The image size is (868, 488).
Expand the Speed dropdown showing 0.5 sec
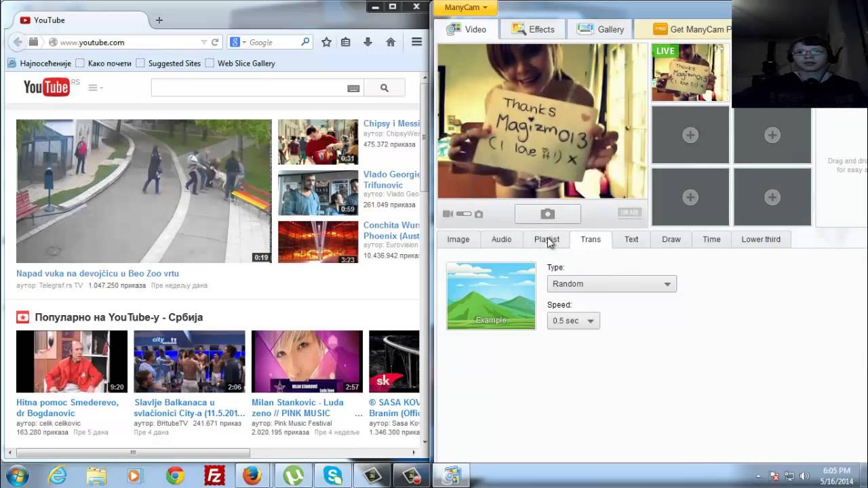pyautogui.click(x=573, y=321)
